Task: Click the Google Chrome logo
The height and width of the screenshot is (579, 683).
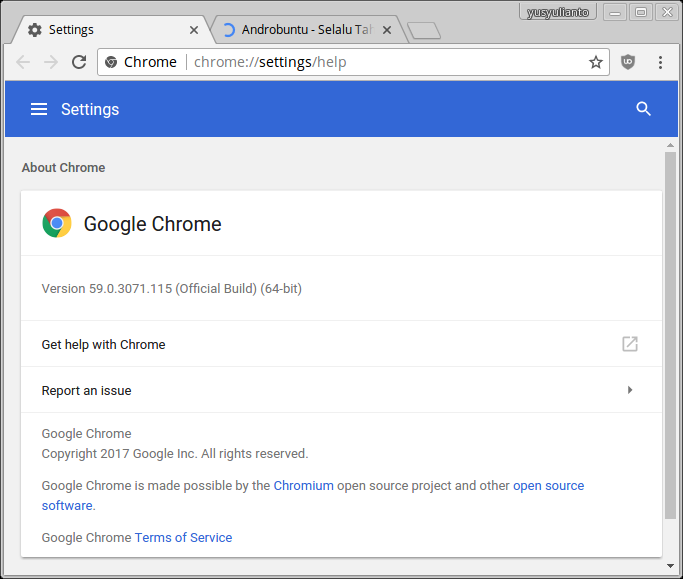Action: point(57,223)
